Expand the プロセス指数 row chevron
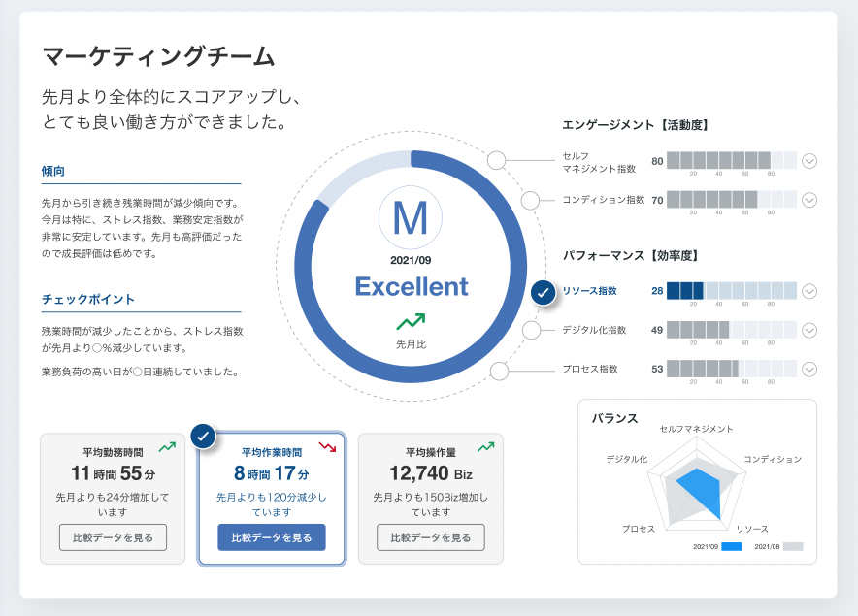858x616 pixels. click(809, 370)
